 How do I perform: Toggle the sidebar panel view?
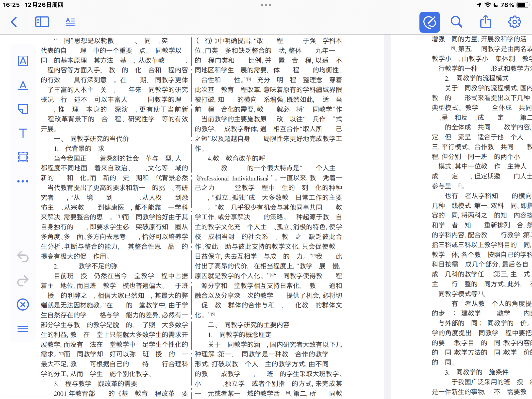(42, 22)
